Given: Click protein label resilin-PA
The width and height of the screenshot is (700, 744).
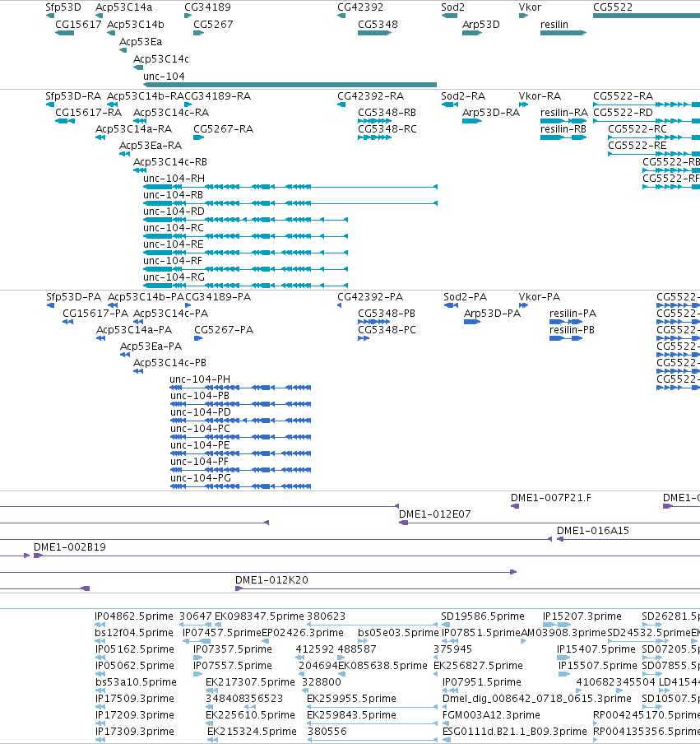Looking at the screenshot, I should point(573,314).
